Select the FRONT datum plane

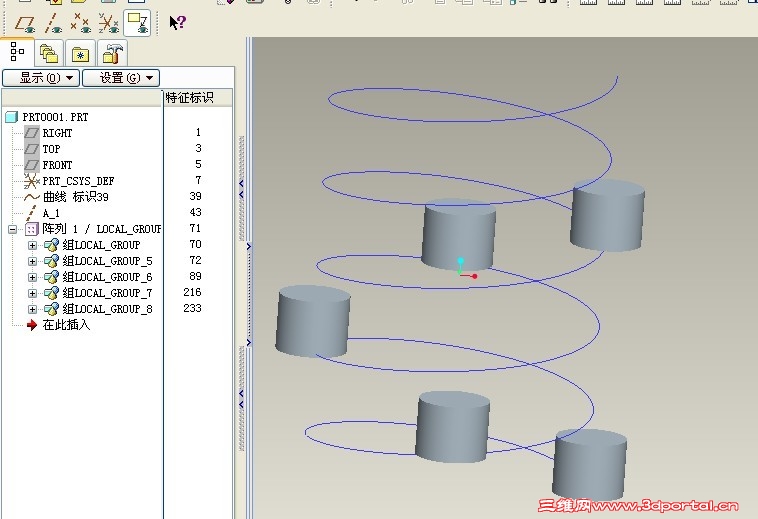pos(57,165)
